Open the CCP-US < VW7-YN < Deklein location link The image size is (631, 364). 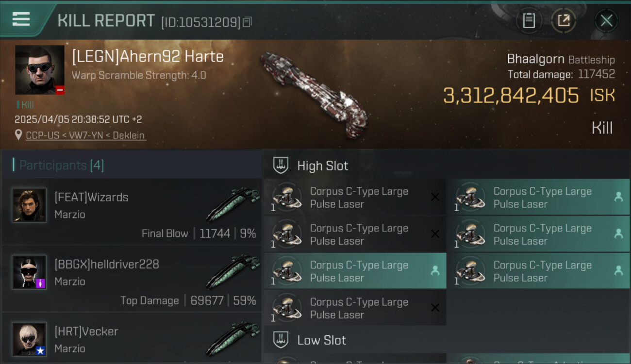click(85, 135)
